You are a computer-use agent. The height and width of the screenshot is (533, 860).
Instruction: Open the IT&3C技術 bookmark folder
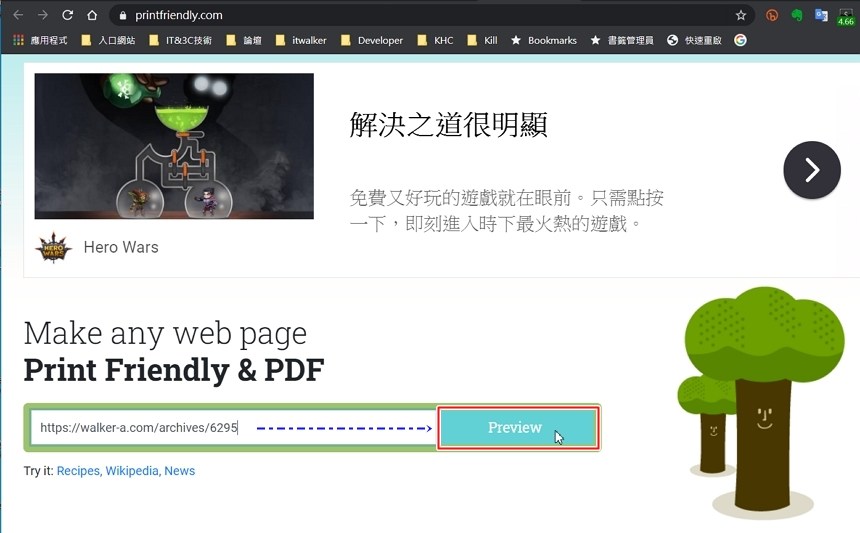point(180,40)
